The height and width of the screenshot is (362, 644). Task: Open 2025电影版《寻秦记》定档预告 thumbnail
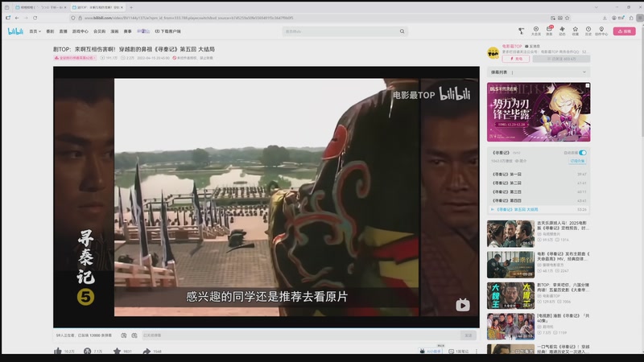point(510,233)
